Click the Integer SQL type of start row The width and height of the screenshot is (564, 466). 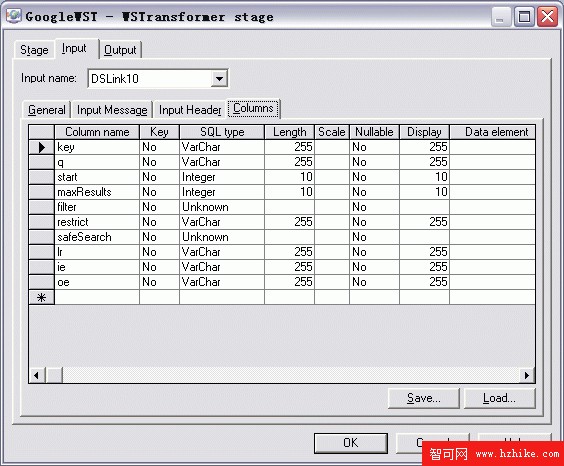222,177
